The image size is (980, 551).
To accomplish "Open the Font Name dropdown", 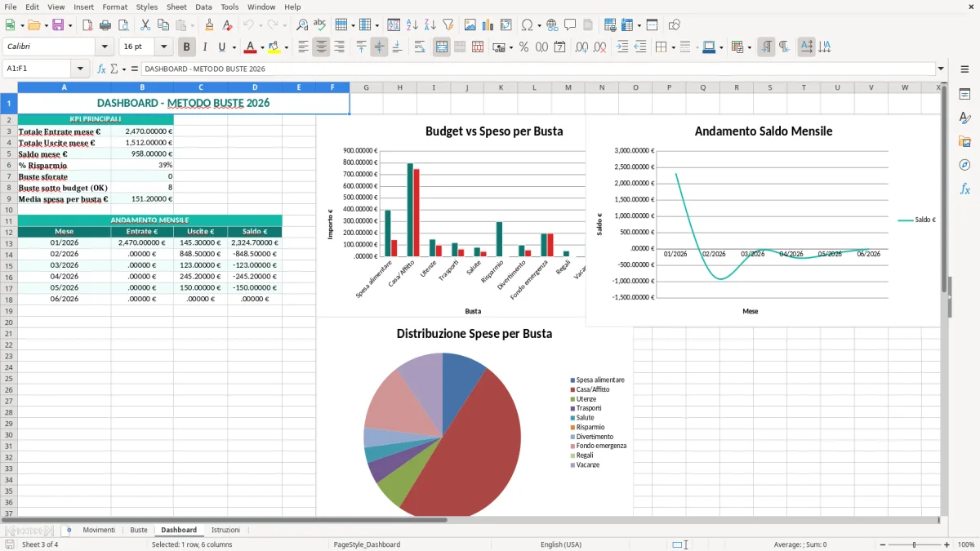I will pos(104,47).
